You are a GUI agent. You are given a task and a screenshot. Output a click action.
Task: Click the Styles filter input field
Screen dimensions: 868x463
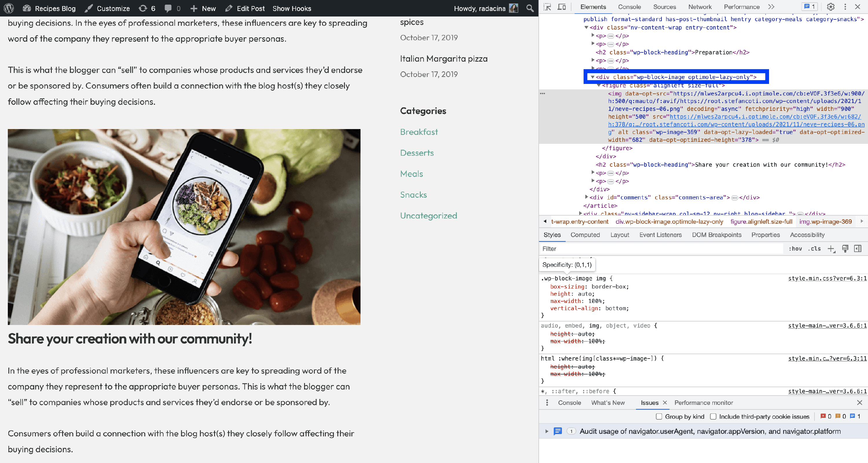[661, 249]
